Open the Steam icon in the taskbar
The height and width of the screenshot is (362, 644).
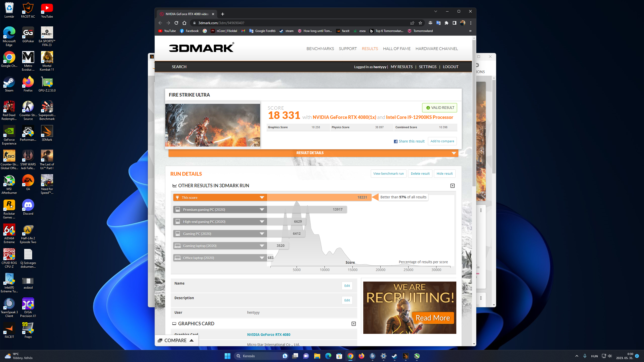(394, 356)
